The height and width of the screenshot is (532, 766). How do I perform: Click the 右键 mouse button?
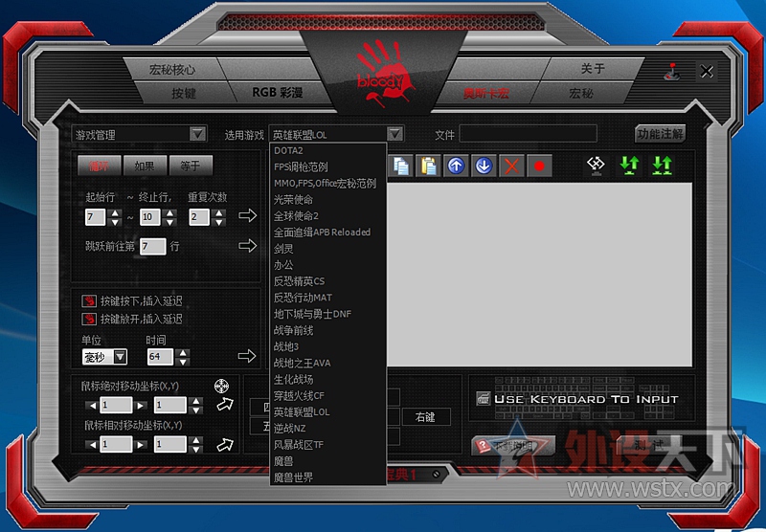[x=425, y=417]
